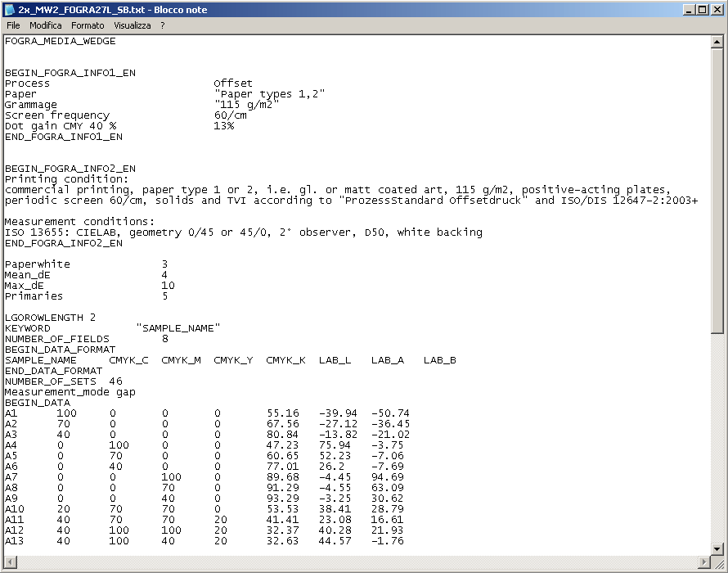Image resolution: width=728 pixels, height=573 pixels.
Task: Click the vertical scrollbar down arrow
Action: [717, 548]
